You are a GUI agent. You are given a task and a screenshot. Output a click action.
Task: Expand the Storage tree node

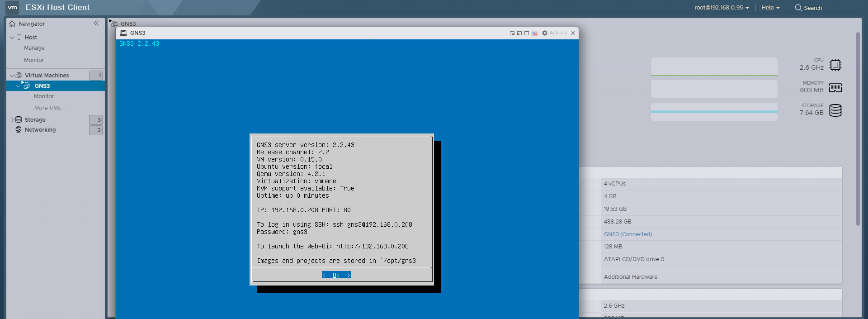pyautogui.click(x=12, y=120)
